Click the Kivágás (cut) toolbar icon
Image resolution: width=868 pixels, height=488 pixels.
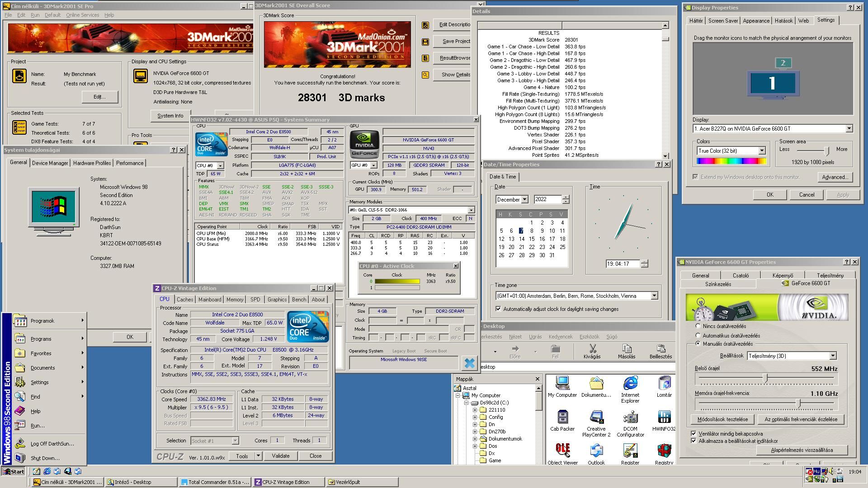point(592,352)
